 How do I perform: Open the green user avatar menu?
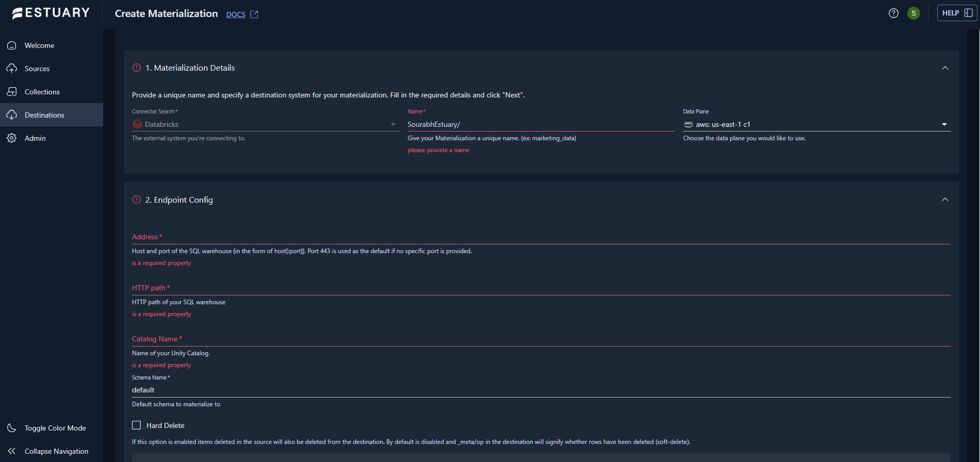point(913,13)
